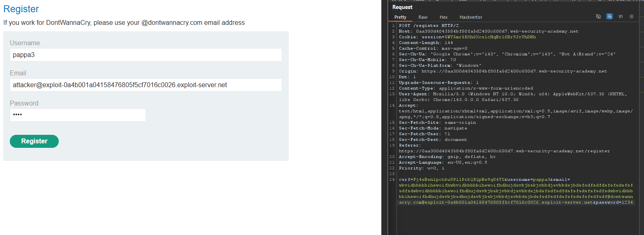Toggle the hide non-printable characters eye icon
Screen dimensions: 644x235
click(598, 17)
